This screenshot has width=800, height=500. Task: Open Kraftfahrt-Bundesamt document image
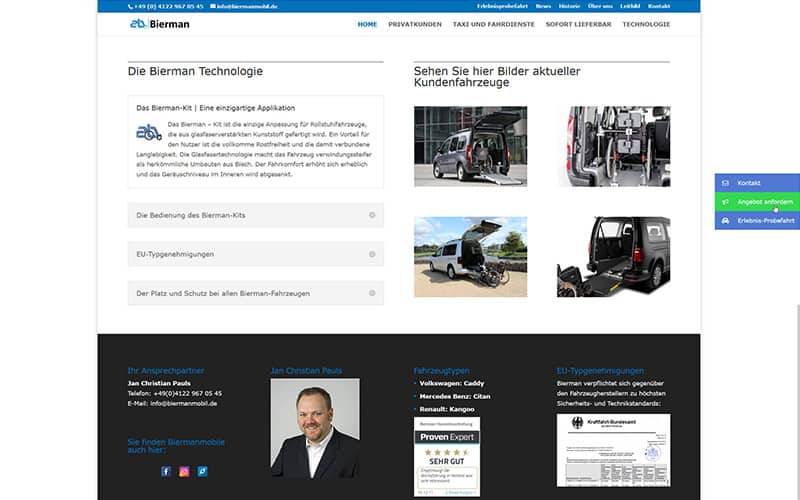(x=614, y=450)
